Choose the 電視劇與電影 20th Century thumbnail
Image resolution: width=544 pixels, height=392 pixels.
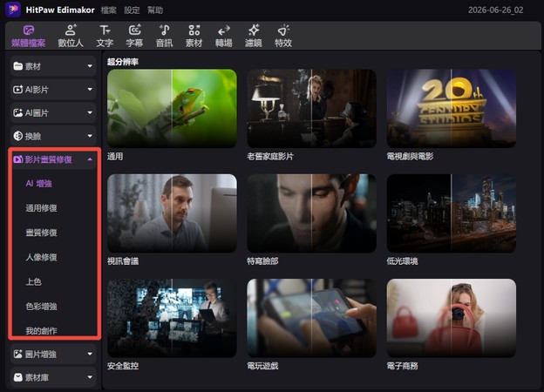pos(452,109)
